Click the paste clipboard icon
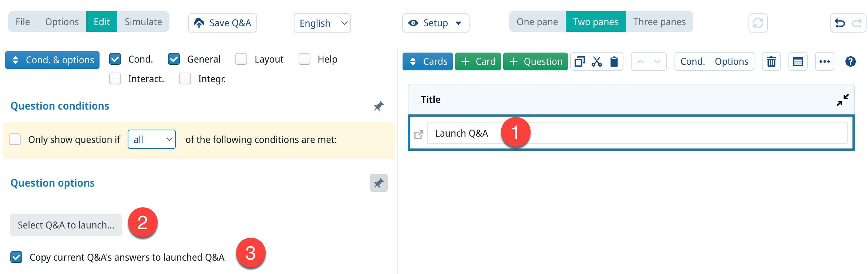Viewport: 868px width, 274px height. (614, 61)
